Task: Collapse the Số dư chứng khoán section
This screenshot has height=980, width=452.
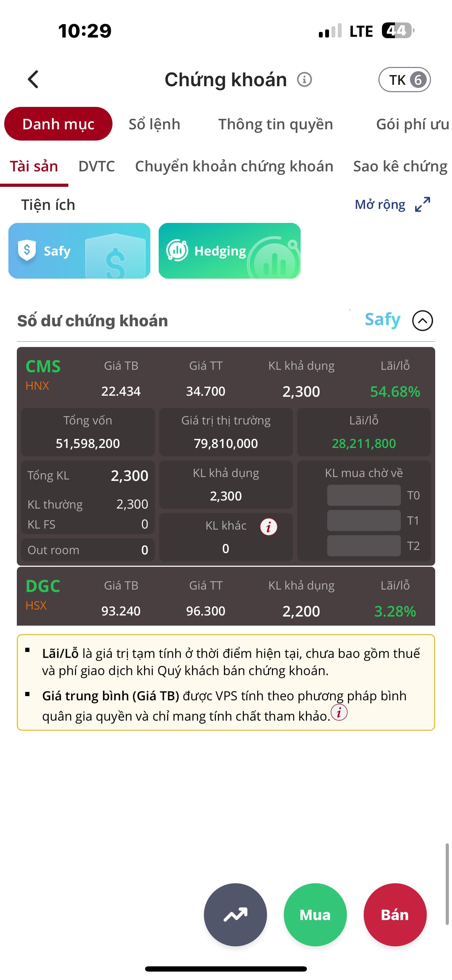Action: tap(422, 320)
